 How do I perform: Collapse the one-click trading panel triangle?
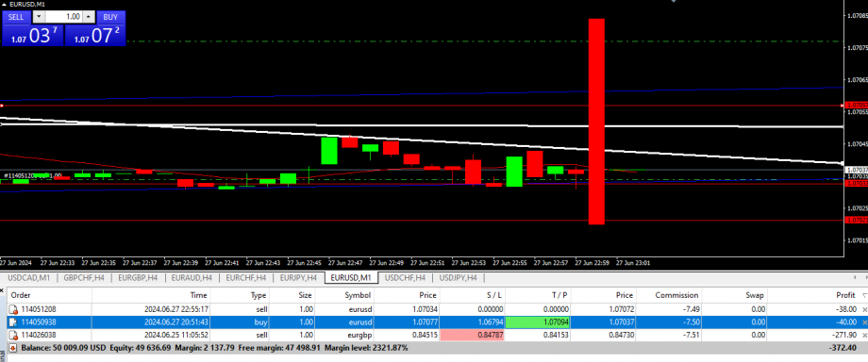pyautogui.click(x=5, y=4)
